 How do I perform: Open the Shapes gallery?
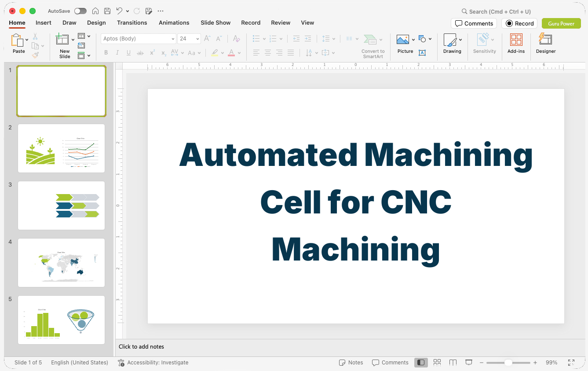pos(425,39)
